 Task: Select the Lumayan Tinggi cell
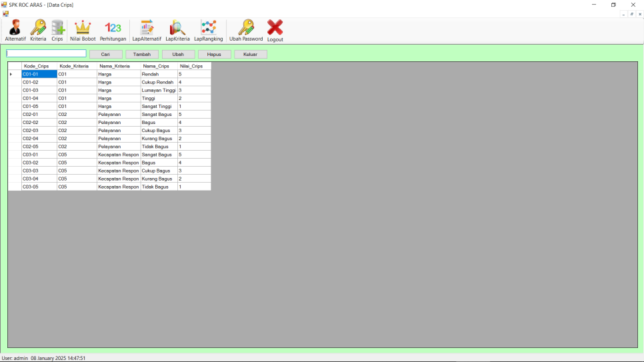click(x=159, y=90)
